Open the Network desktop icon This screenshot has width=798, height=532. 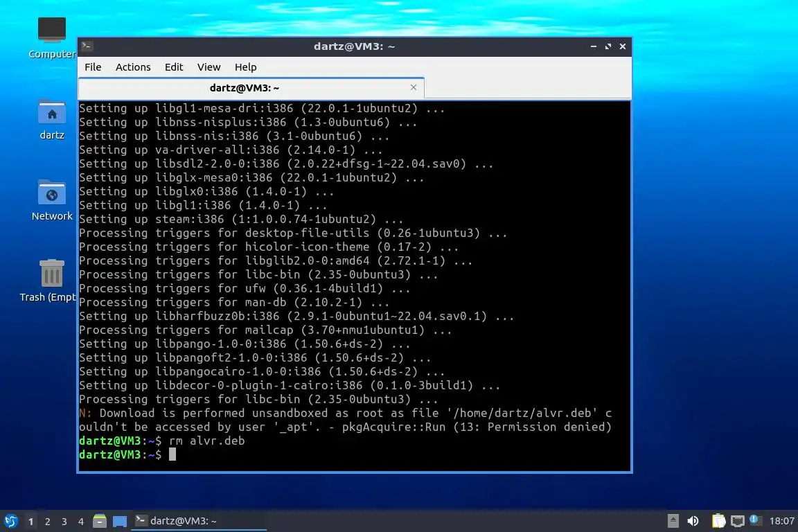pos(52,200)
